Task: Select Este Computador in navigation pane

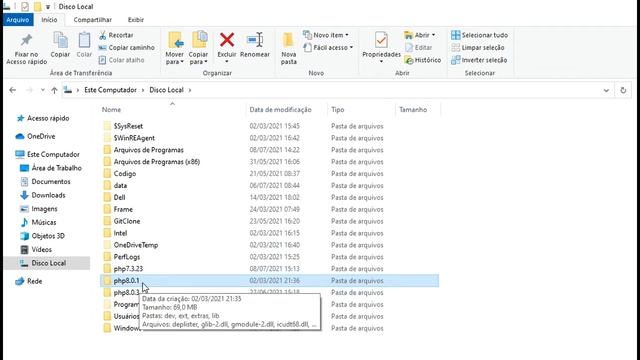Action: [48, 154]
